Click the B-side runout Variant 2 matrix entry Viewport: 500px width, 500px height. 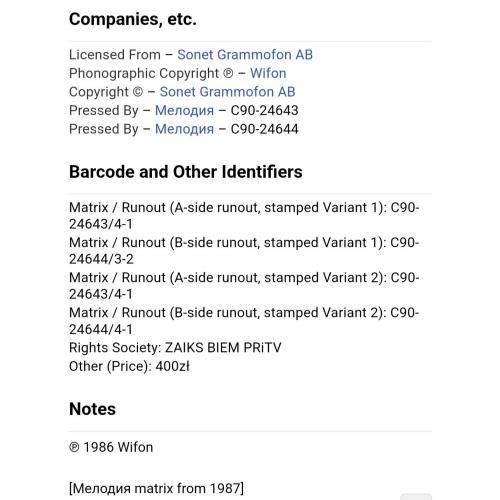pyautogui.click(x=244, y=321)
